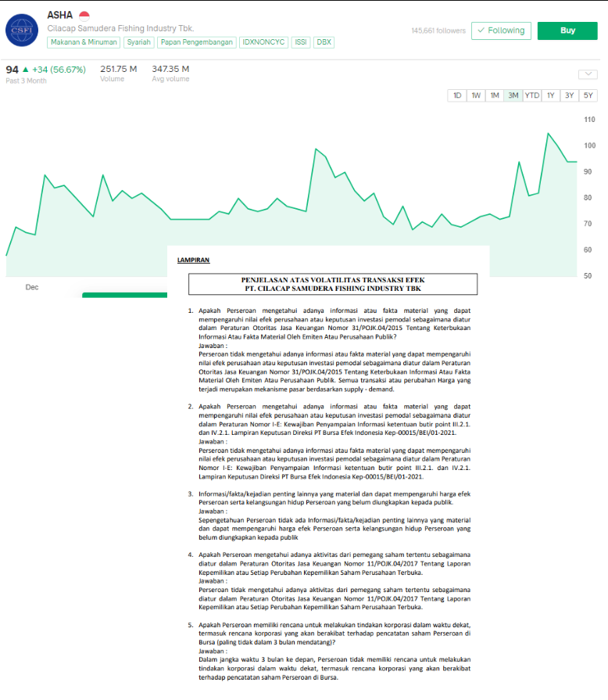Click the green up-arrow change indicator
The width and height of the screenshot is (608, 700).
point(26,70)
